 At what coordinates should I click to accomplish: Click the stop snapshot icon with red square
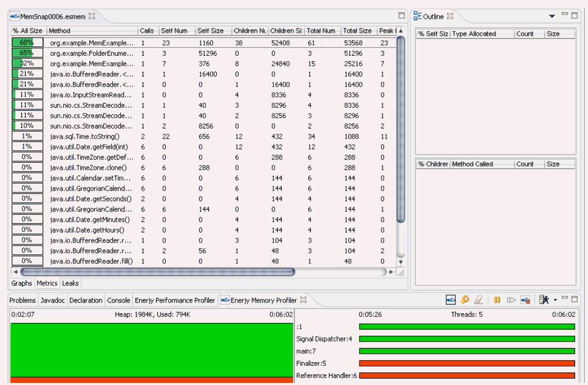(525, 300)
